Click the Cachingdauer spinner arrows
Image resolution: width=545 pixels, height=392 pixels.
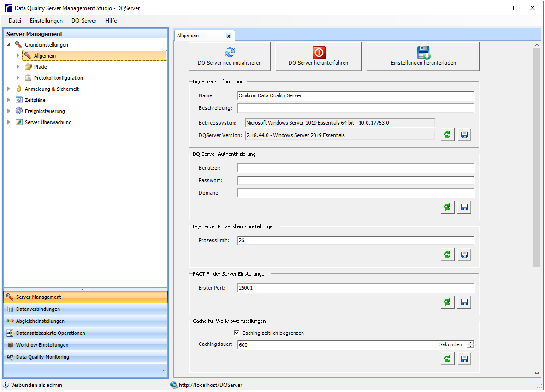tap(470, 344)
